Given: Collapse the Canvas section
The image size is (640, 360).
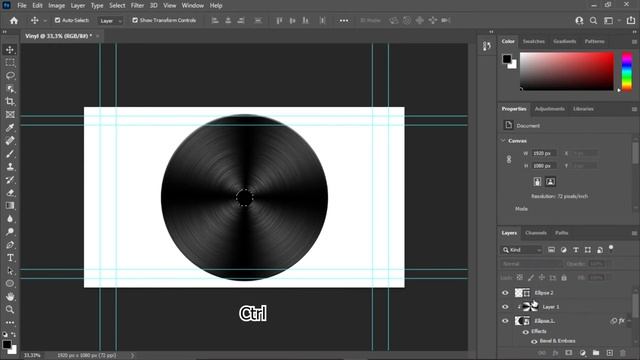Looking at the screenshot, I should click(x=503, y=140).
